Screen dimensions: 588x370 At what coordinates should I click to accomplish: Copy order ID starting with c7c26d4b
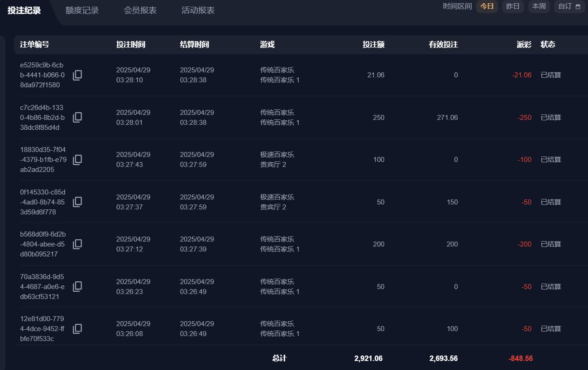(77, 117)
